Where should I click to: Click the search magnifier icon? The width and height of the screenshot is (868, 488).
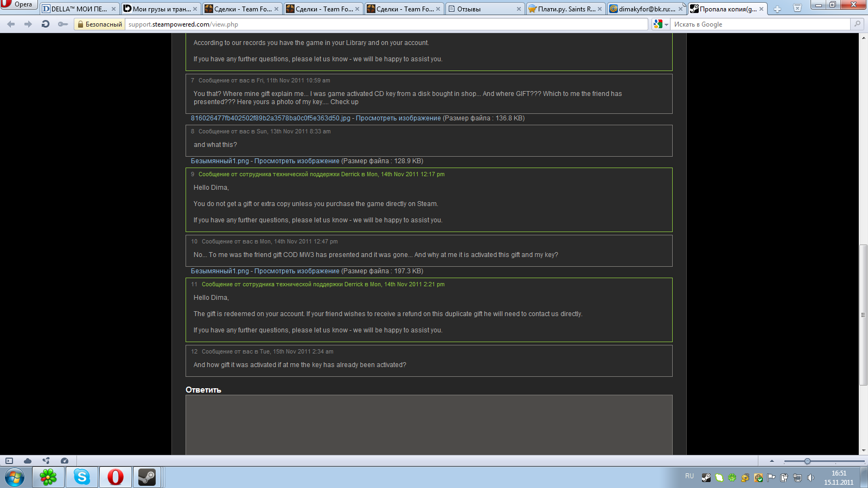[857, 24]
